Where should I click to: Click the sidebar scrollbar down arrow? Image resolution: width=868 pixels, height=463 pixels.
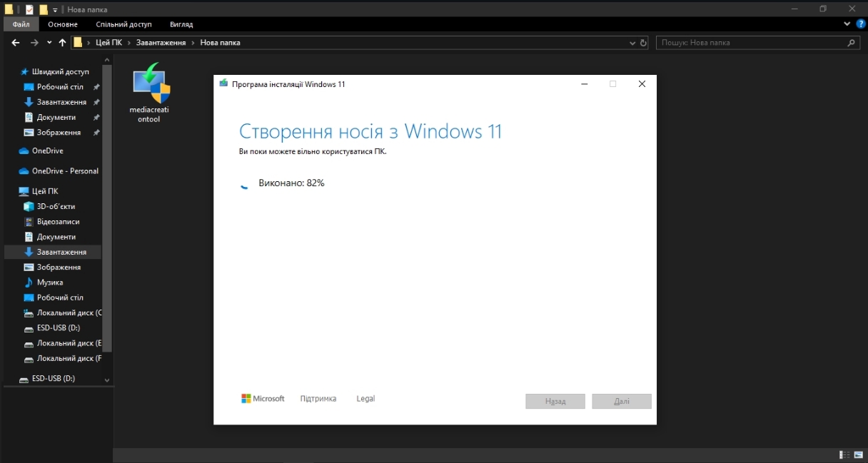(x=107, y=381)
